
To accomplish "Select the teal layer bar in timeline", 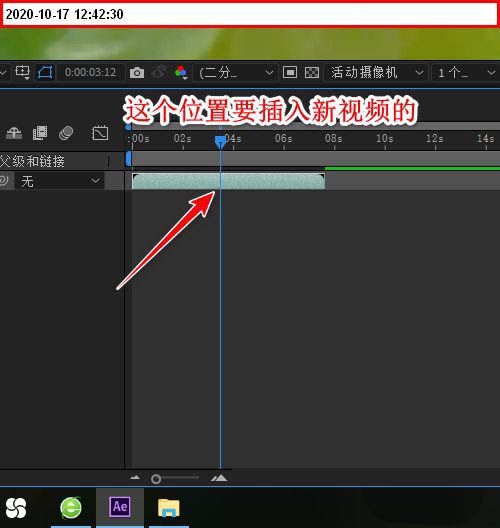I will pyautogui.click(x=228, y=181).
